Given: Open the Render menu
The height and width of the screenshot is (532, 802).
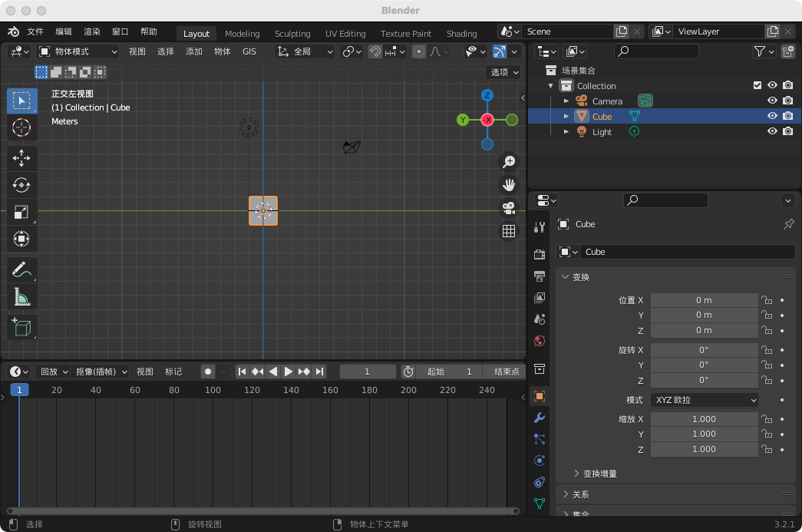Looking at the screenshot, I should pos(92,31).
